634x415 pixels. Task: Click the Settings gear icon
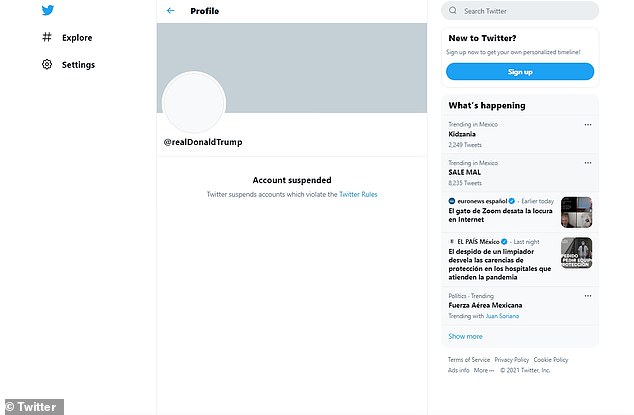(x=47, y=65)
